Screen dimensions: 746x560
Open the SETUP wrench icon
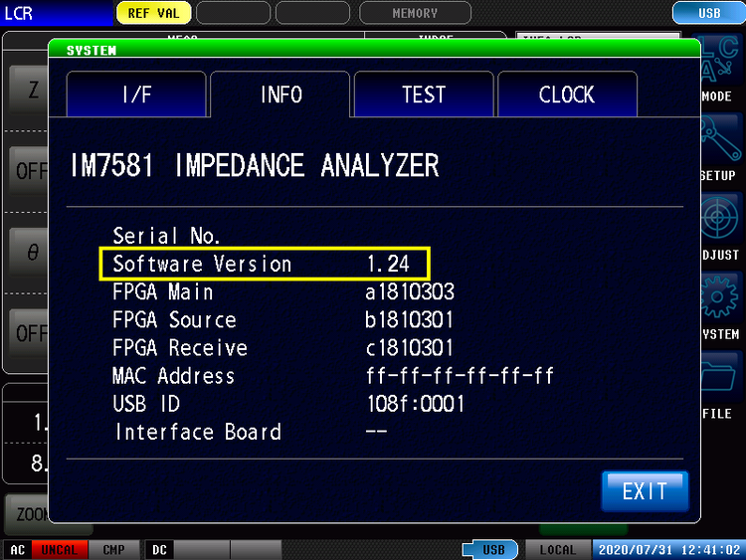[721, 148]
